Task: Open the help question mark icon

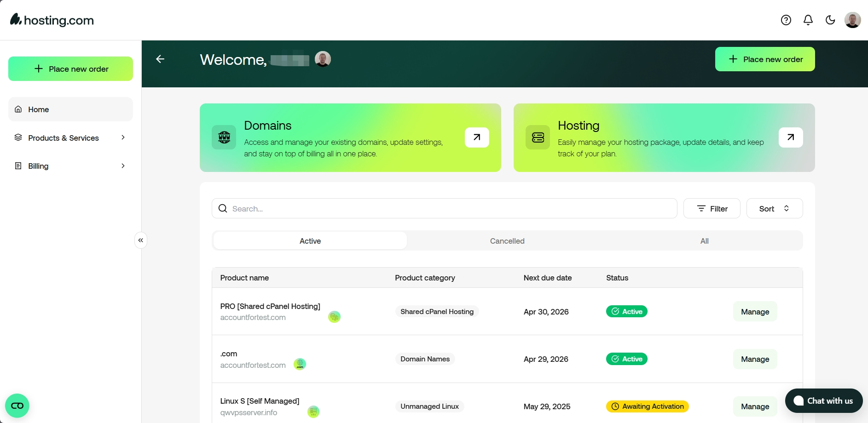Action: pos(786,20)
